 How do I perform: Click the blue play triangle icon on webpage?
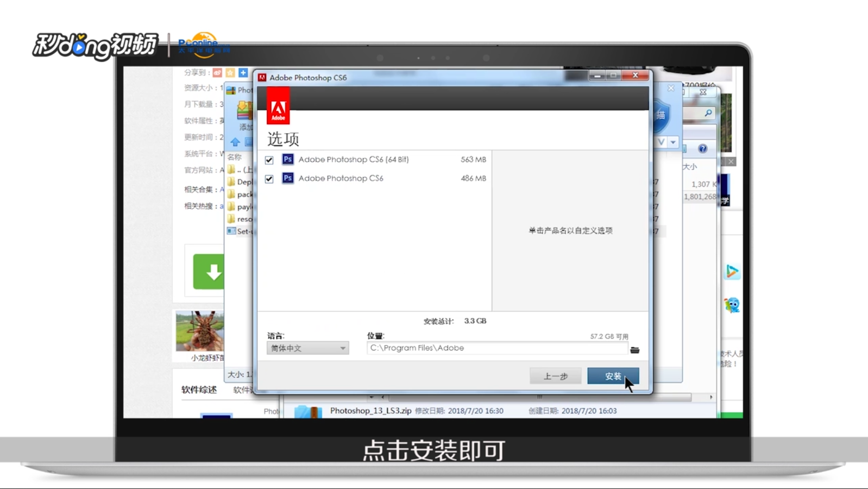(x=732, y=271)
